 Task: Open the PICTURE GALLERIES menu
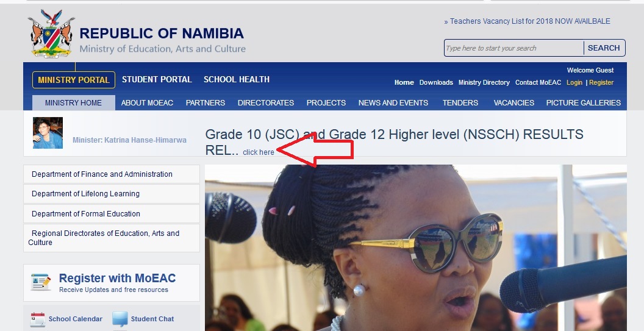pos(583,102)
